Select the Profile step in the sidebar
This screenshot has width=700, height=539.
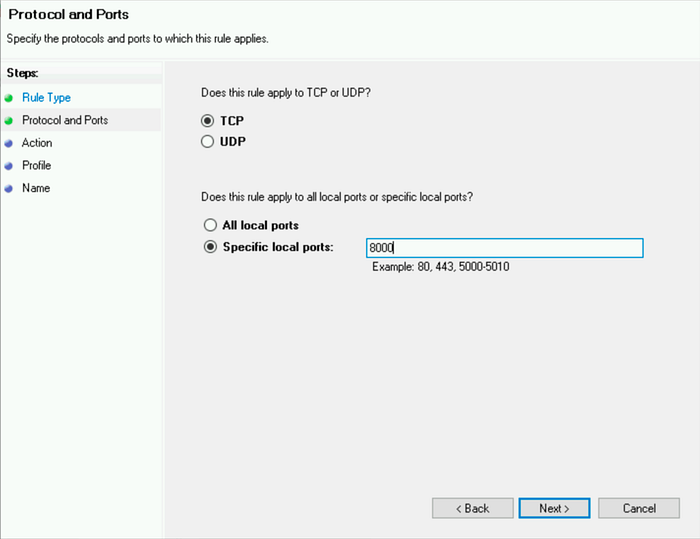point(37,165)
